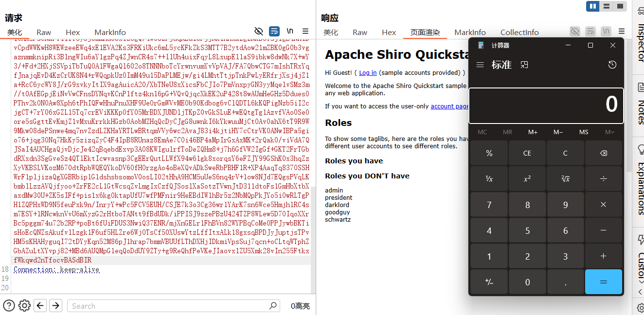Viewport: 644px width, 315px height.
Task: Toggle line wrapping in the response pane
Action: pos(590,31)
